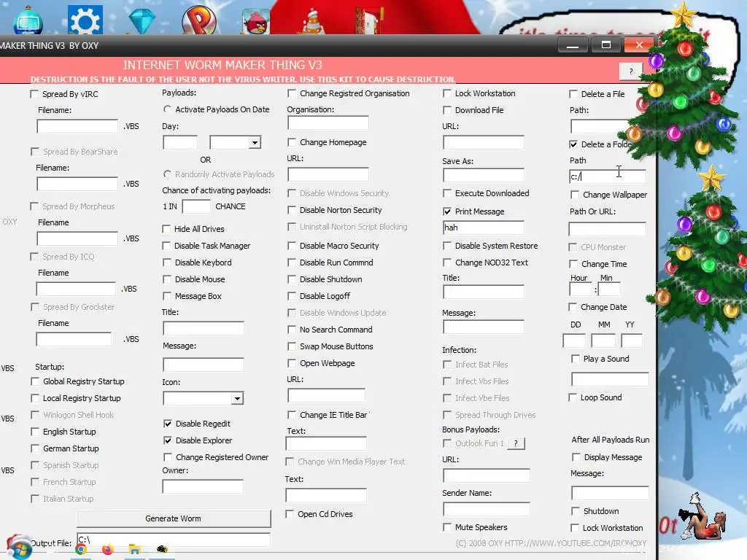The image size is (747, 560).
Task: Click the Sender Name text field
Action: (x=487, y=509)
